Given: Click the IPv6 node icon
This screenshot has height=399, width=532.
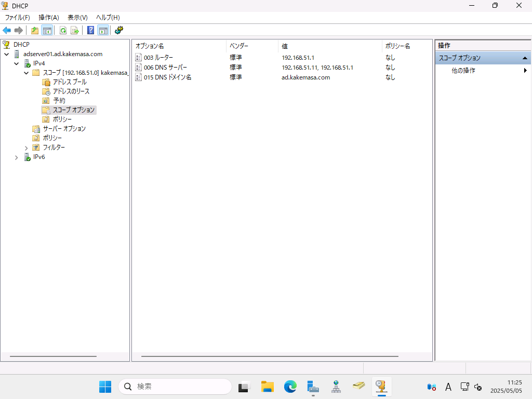Looking at the screenshot, I should coord(28,157).
